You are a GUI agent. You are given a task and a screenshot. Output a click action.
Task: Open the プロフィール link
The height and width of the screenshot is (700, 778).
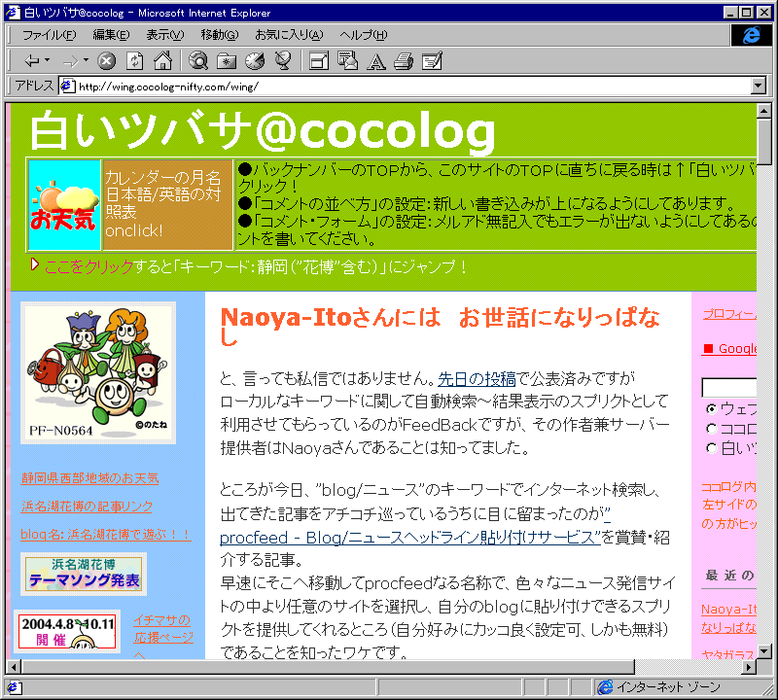click(729, 314)
